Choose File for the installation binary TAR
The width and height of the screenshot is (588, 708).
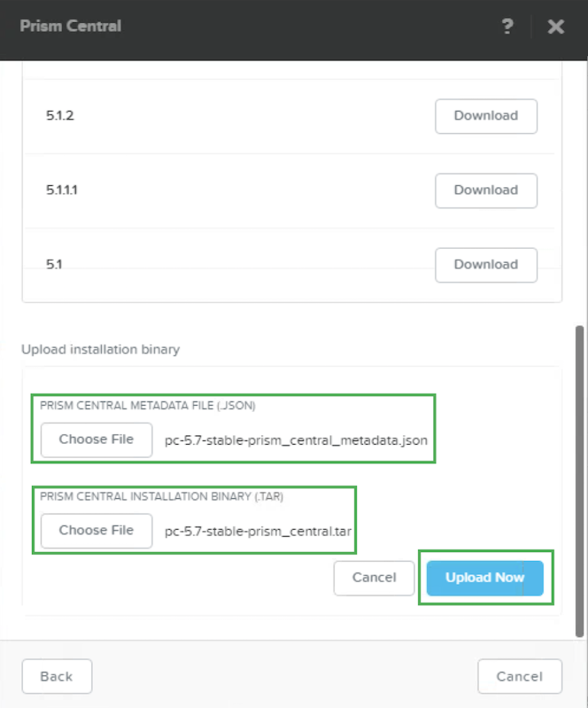tap(96, 530)
